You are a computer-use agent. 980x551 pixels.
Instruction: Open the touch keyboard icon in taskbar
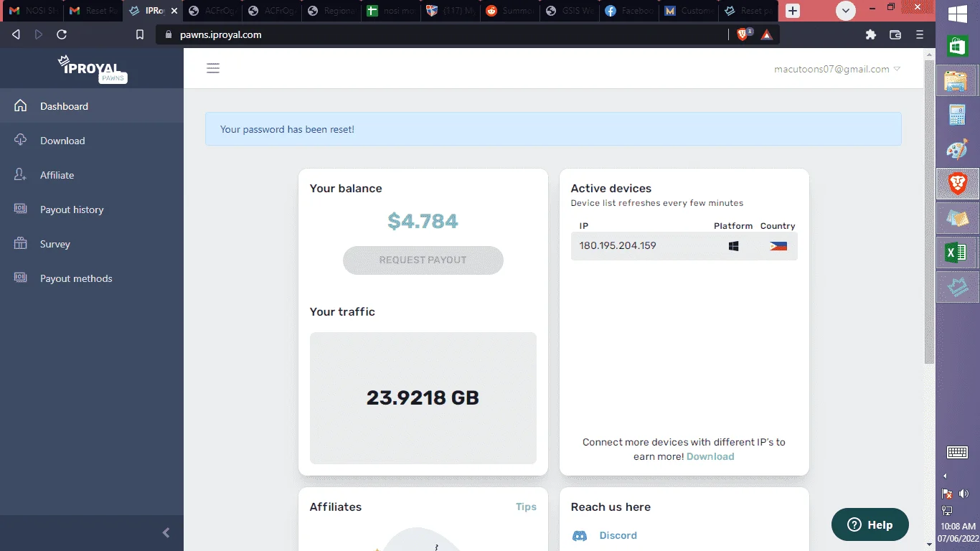point(957,452)
